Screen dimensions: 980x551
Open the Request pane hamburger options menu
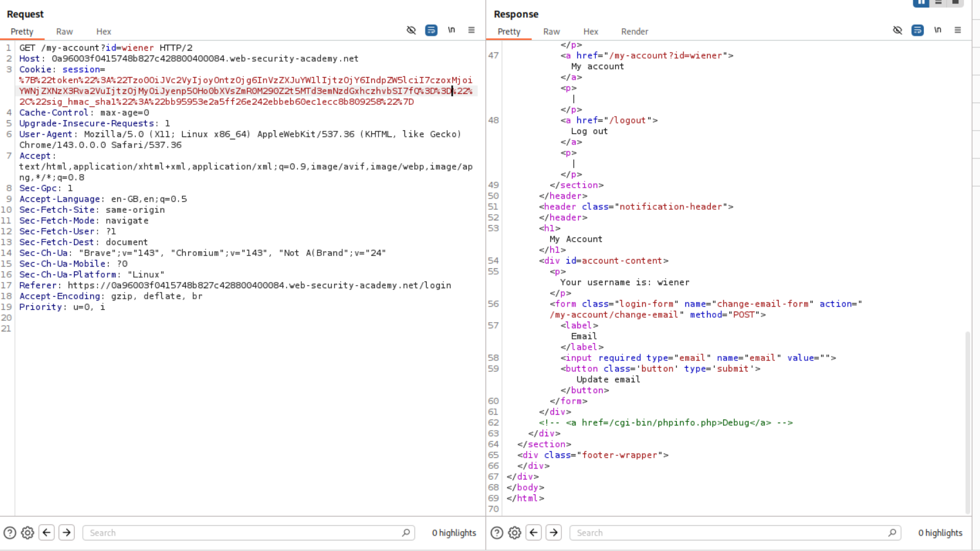pyautogui.click(x=471, y=30)
